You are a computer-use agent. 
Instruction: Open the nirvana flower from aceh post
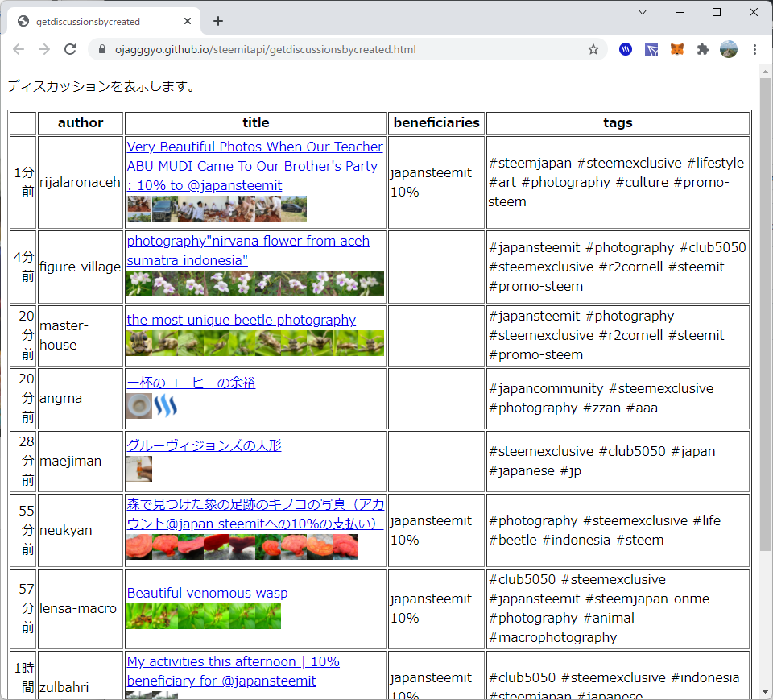pos(248,251)
